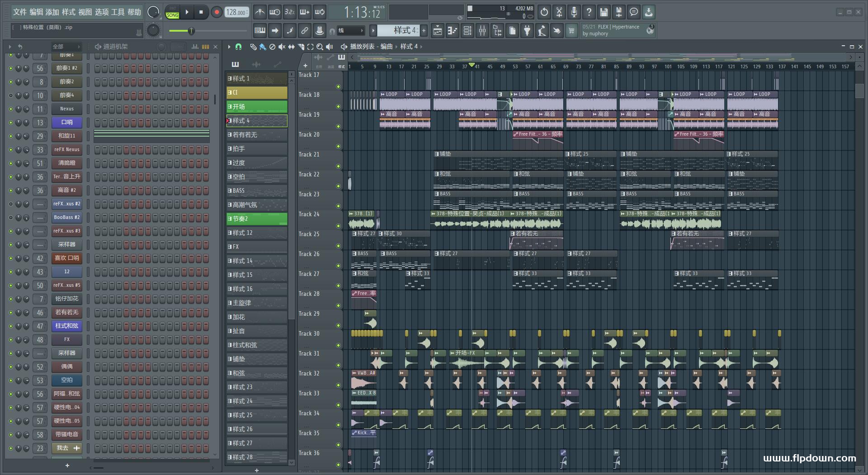Open the 帮助 menu
The width and height of the screenshot is (868, 475).
pyautogui.click(x=134, y=12)
